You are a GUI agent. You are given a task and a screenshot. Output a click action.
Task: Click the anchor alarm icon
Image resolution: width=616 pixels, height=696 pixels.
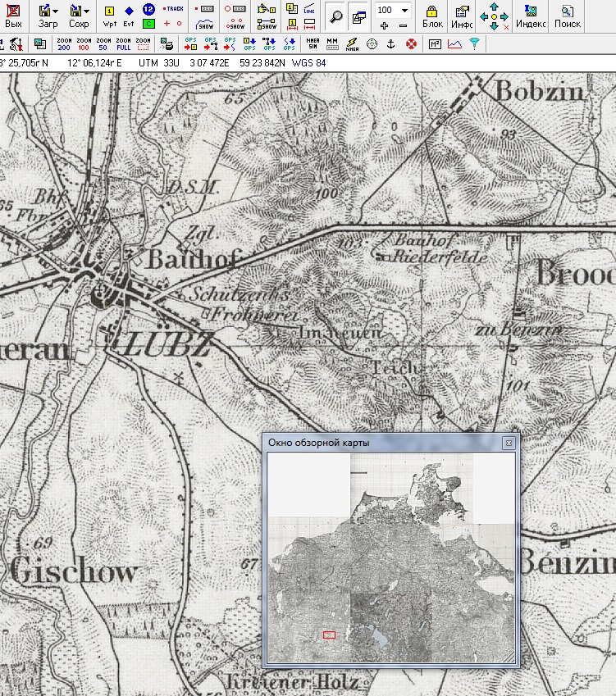[x=391, y=43]
